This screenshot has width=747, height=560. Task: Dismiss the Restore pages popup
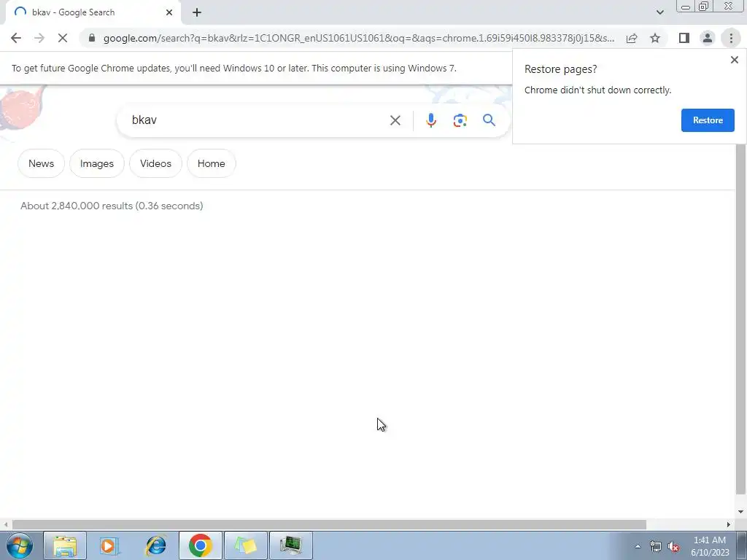734,60
